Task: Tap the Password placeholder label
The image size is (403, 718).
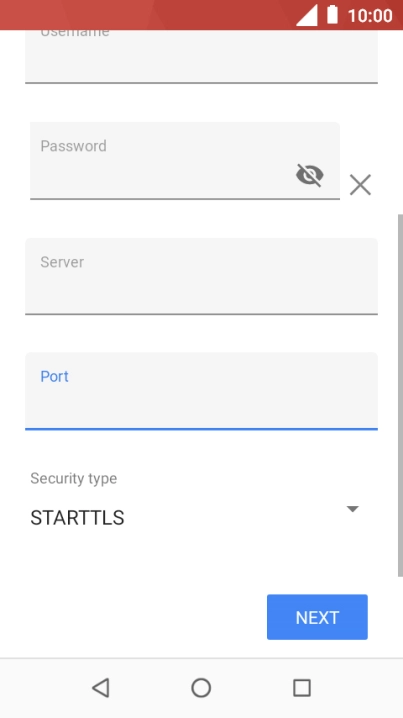Action: point(73,146)
